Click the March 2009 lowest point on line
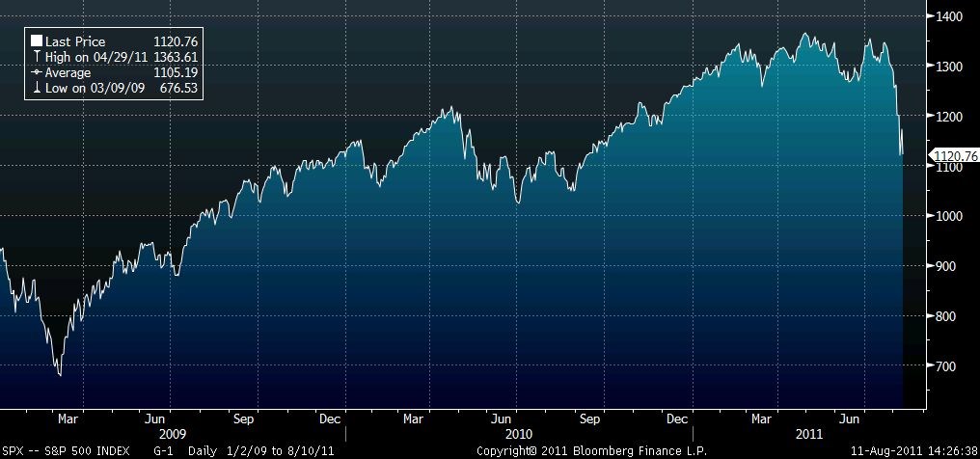This screenshot has width=980, height=459. tap(60, 375)
